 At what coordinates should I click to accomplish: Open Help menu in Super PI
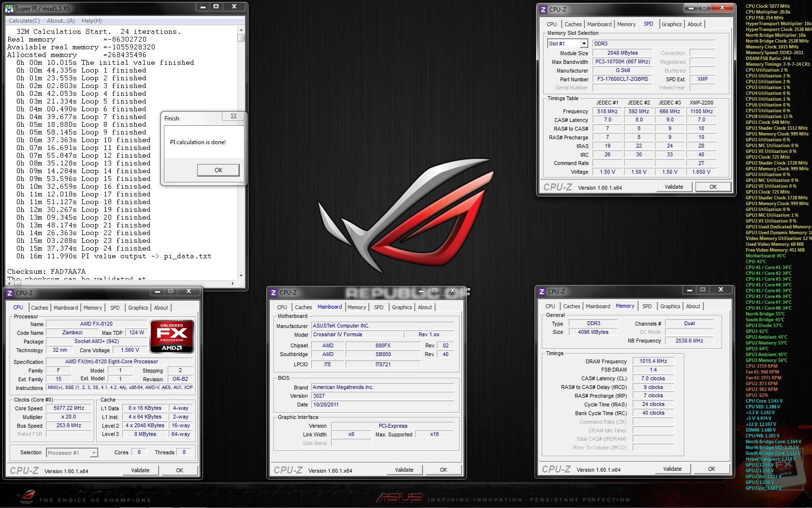click(x=92, y=21)
